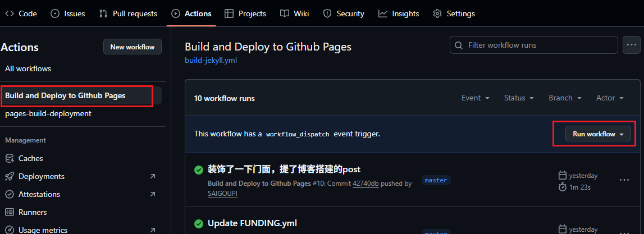Open more options for run #10
This screenshot has height=234, width=644.
tap(624, 180)
